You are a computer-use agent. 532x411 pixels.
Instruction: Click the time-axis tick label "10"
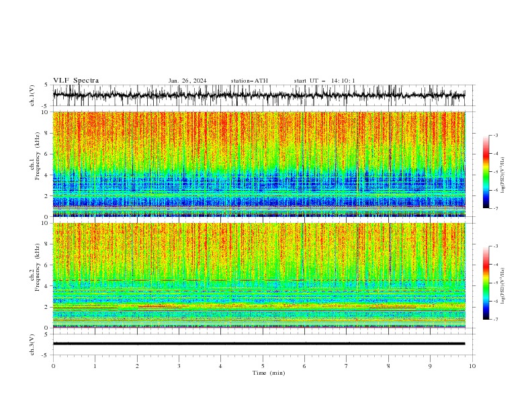pos(472,366)
